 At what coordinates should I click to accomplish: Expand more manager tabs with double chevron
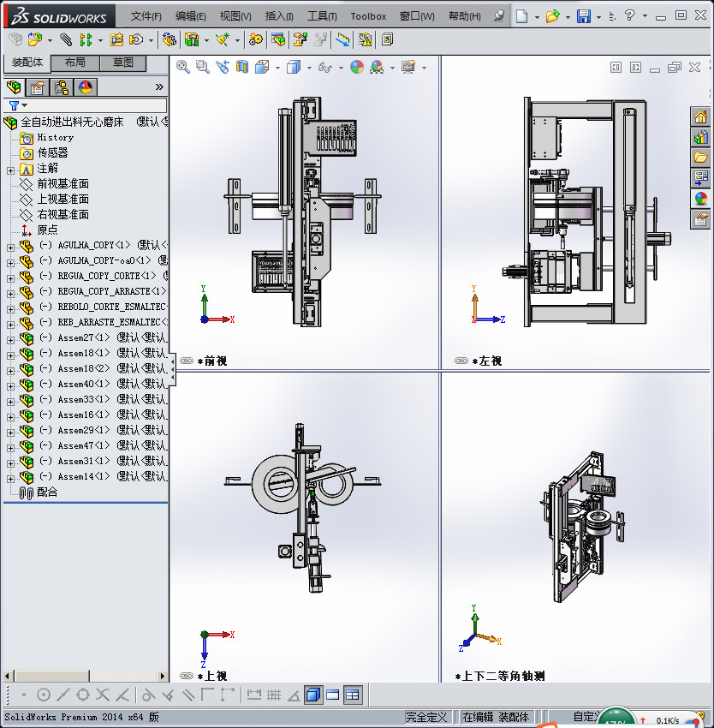[x=159, y=87]
